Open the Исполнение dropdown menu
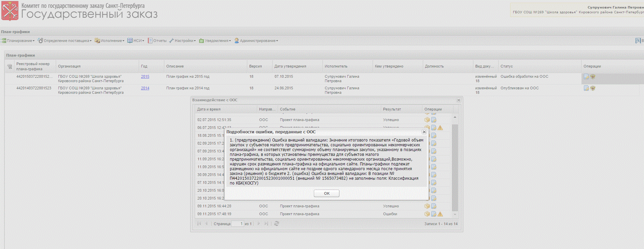This screenshot has width=644, height=249. click(x=110, y=41)
